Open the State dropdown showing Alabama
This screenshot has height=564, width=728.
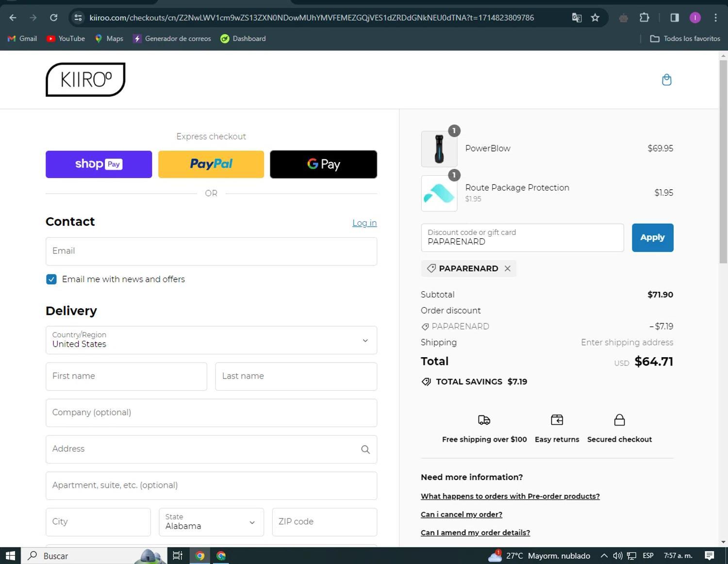[x=211, y=522]
